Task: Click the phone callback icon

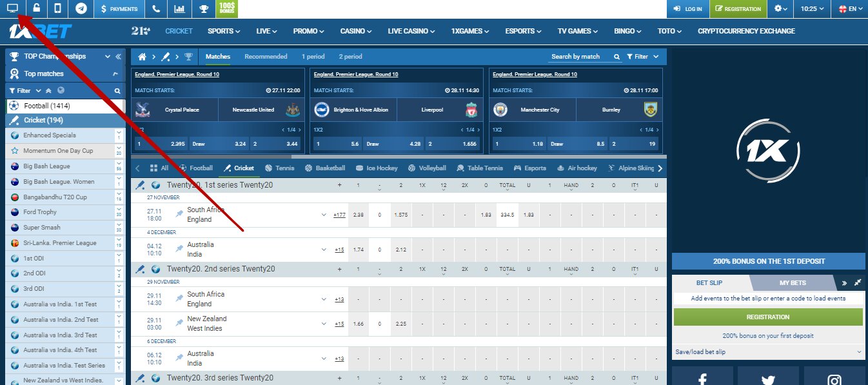Action: [x=155, y=9]
